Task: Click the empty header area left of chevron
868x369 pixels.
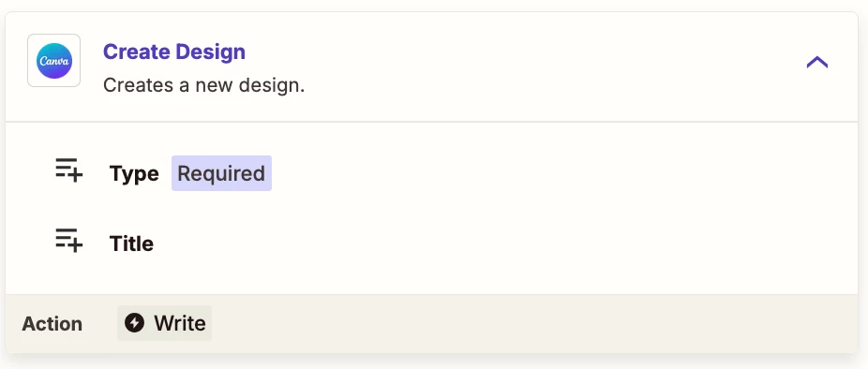Action: tap(554, 62)
